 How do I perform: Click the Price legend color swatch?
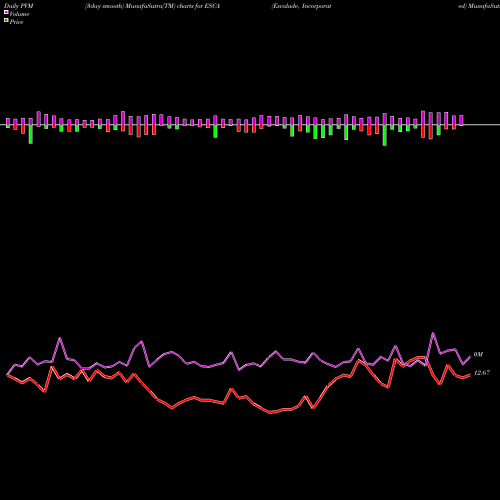tap(6, 21)
